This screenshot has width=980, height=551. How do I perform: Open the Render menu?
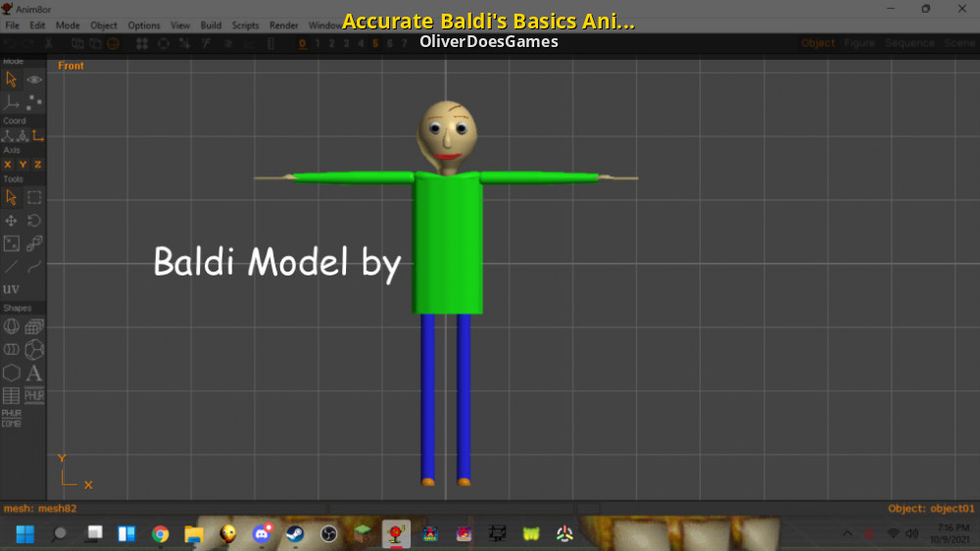tap(284, 25)
